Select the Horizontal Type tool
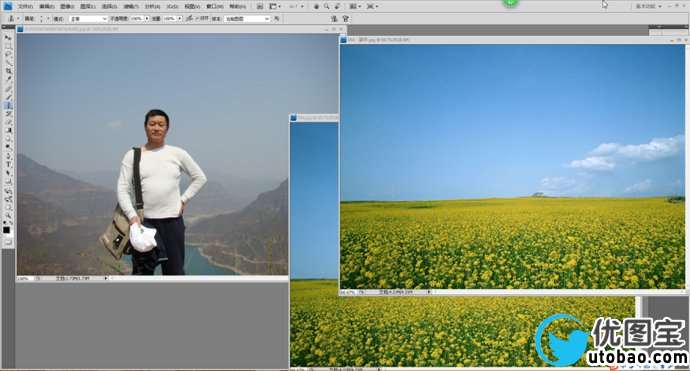 pos(7,165)
